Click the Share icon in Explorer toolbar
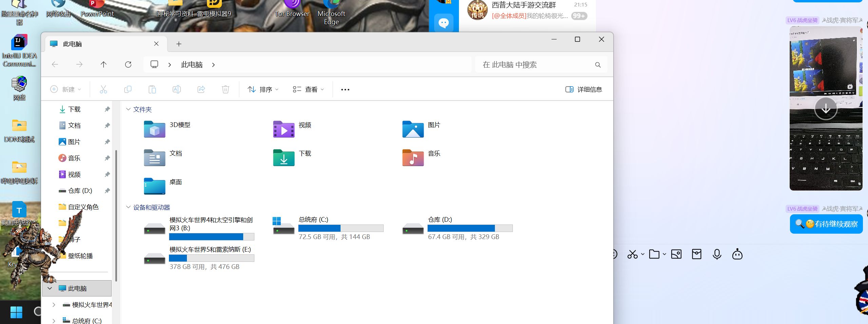Viewport: 868px width, 324px height. [201, 89]
